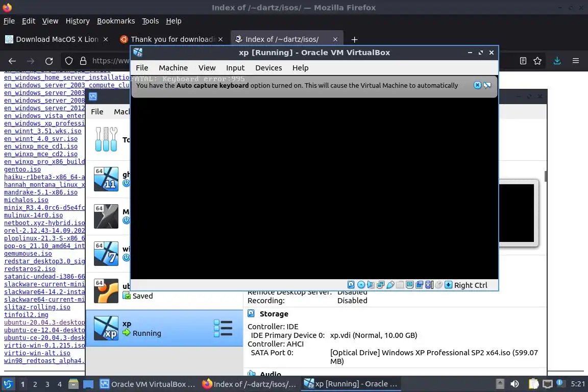Open the virtio-win-alt.iso link

tap(37, 353)
